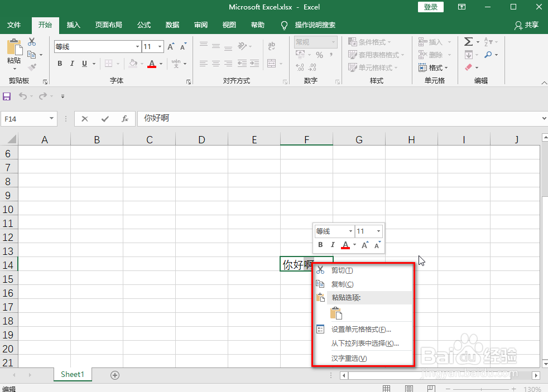Toggle middle vertical alignment in ribbon
The width and height of the screenshot is (548, 392).
click(216, 46)
